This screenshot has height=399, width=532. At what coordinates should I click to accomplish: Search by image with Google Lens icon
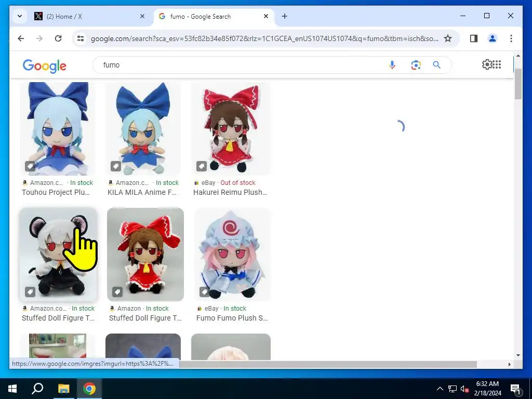(x=416, y=65)
